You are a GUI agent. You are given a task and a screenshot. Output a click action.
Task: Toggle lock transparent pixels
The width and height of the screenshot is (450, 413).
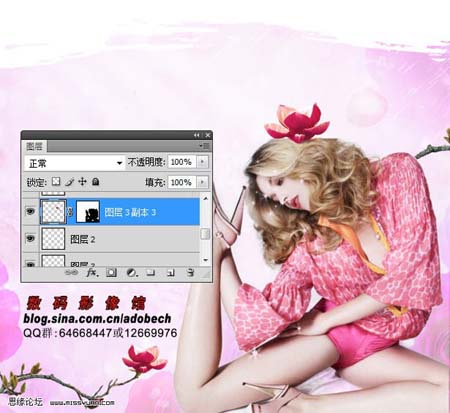point(56,182)
